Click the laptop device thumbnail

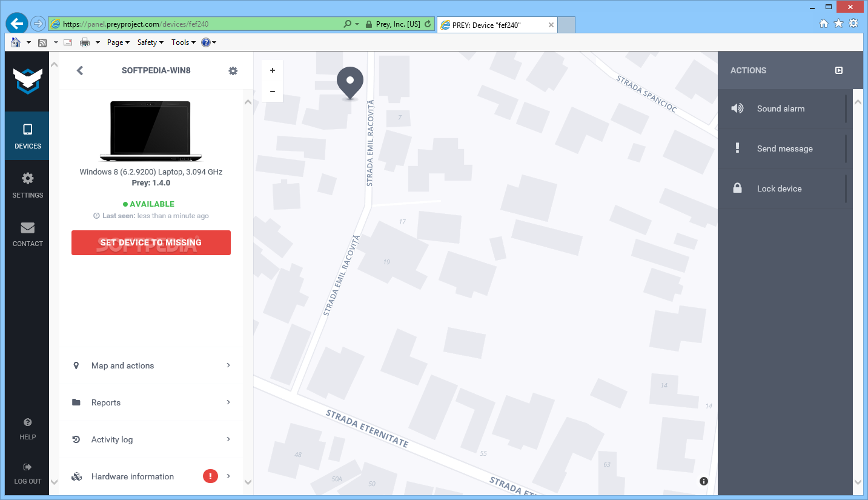(x=151, y=131)
